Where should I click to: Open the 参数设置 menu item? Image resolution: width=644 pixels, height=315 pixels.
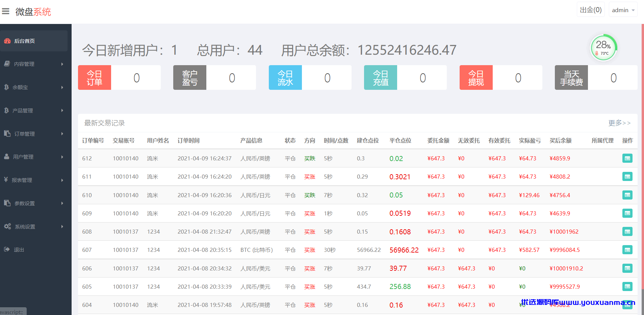pos(34,203)
